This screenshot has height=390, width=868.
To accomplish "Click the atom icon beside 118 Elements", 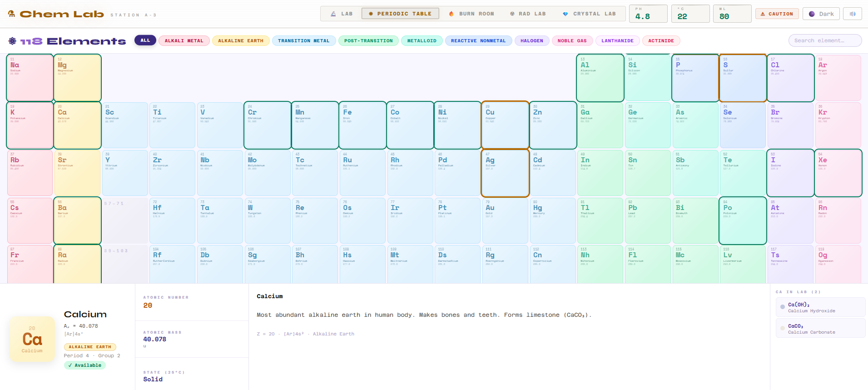I will (12, 41).
